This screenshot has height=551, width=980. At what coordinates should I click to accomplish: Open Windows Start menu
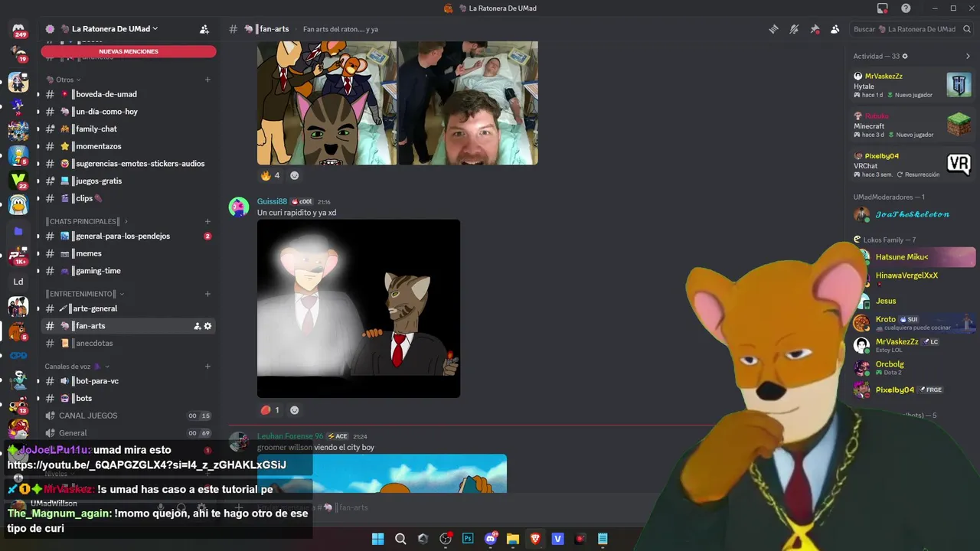point(377,539)
